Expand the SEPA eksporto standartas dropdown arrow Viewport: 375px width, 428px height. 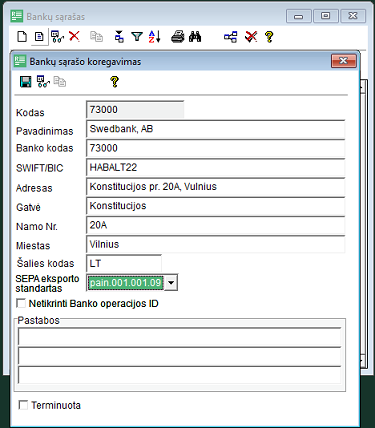(x=171, y=283)
